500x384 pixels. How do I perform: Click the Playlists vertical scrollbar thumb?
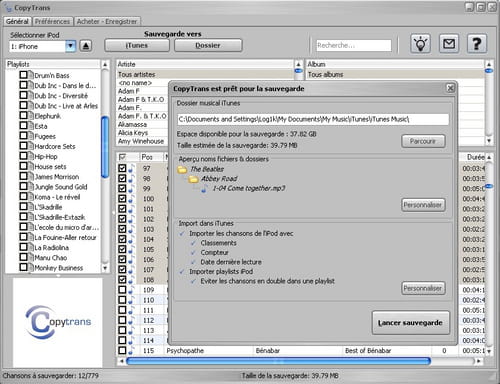[x=105, y=147]
